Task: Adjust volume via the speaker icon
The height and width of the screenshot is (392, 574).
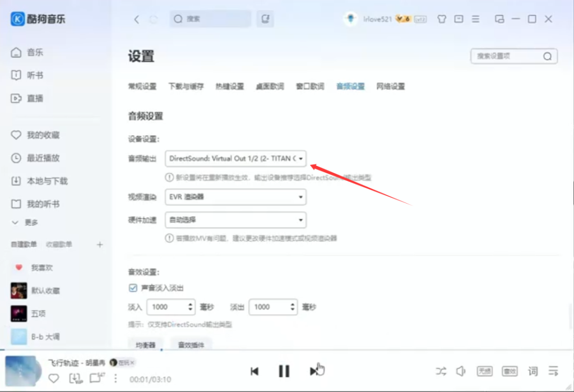Action: [461, 371]
